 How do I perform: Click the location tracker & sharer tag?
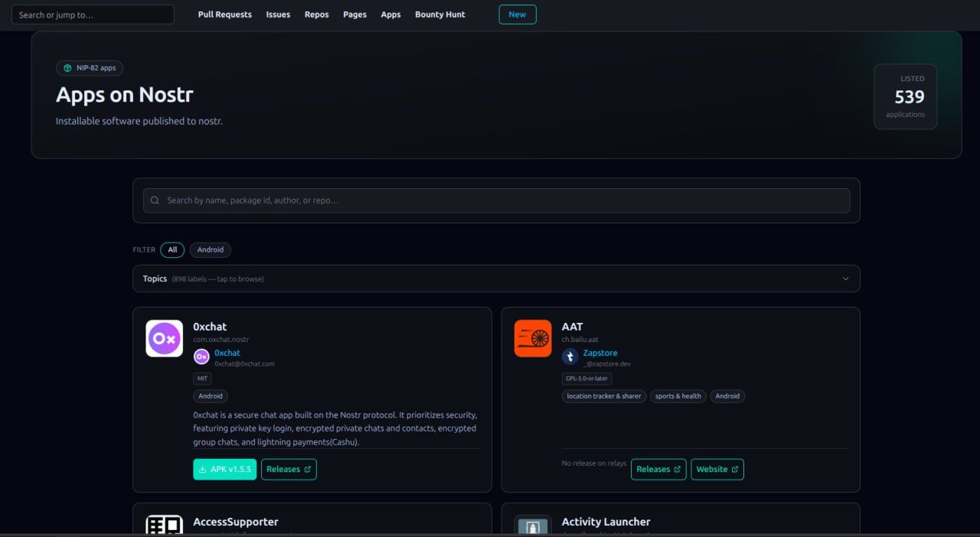tap(604, 396)
